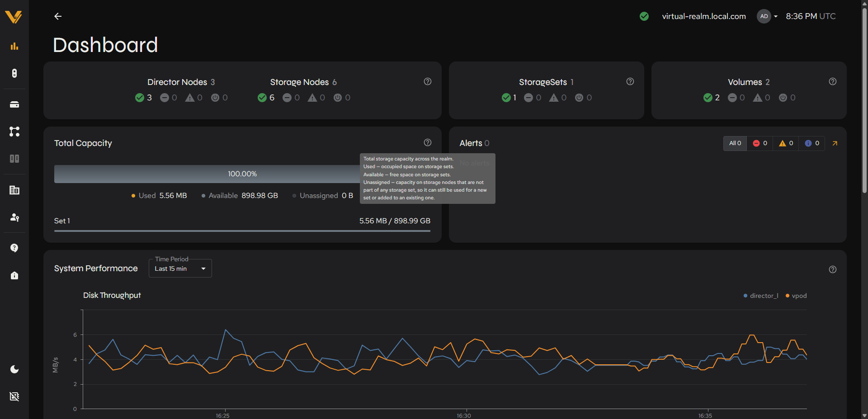Image resolution: width=868 pixels, height=419 pixels.
Task: Show help for Director and Storage Nodes card
Action: (x=428, y=81)
